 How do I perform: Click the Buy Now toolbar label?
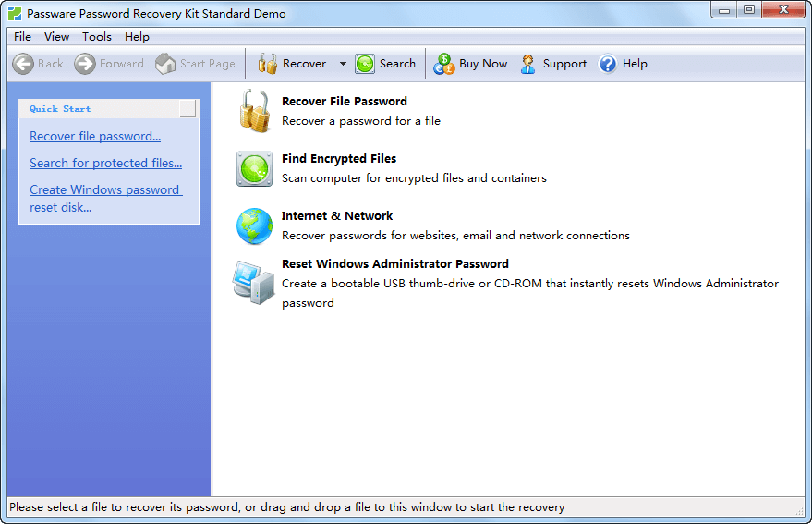483,64
